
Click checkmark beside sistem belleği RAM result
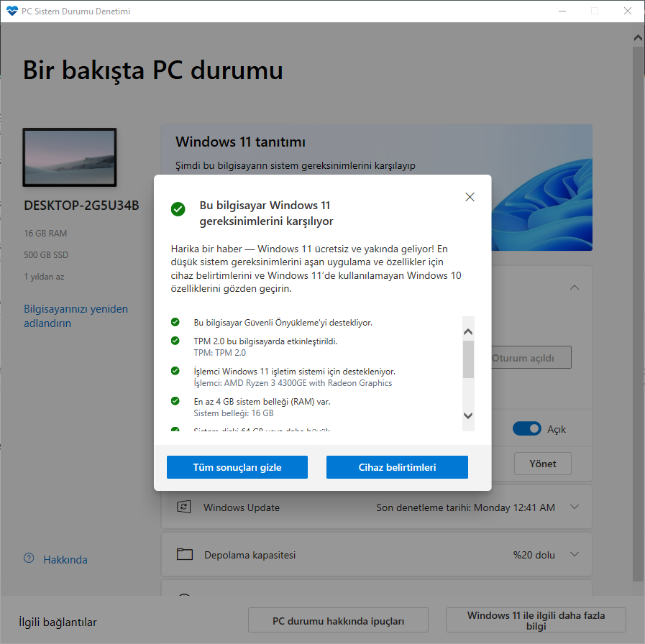[x=175, y=401]
